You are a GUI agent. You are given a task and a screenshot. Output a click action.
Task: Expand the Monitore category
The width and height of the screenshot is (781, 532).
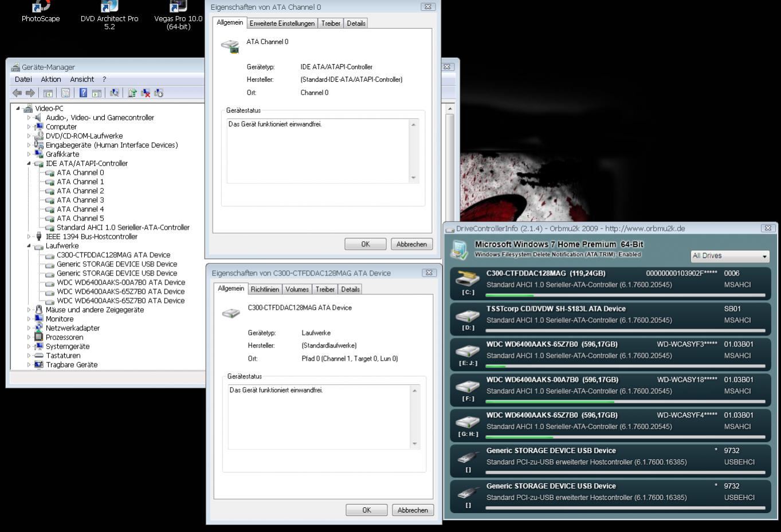(29, 319)
